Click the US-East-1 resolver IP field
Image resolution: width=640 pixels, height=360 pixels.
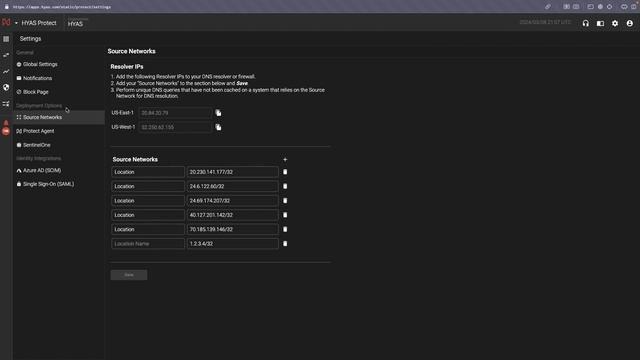point(175,113)
